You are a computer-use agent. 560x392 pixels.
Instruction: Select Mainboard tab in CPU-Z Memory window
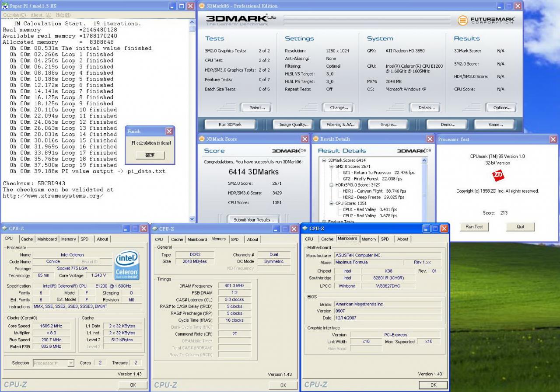(197, 239)
